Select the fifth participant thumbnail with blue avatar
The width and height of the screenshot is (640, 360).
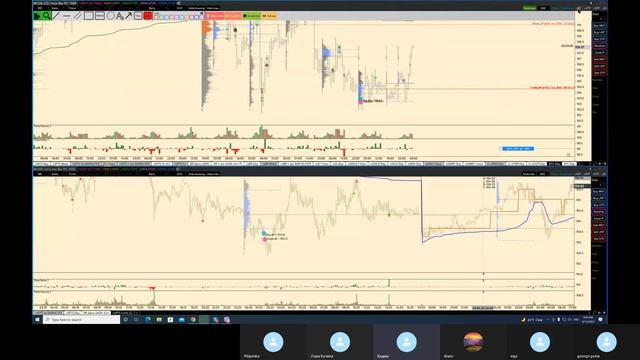coord(540,342)
